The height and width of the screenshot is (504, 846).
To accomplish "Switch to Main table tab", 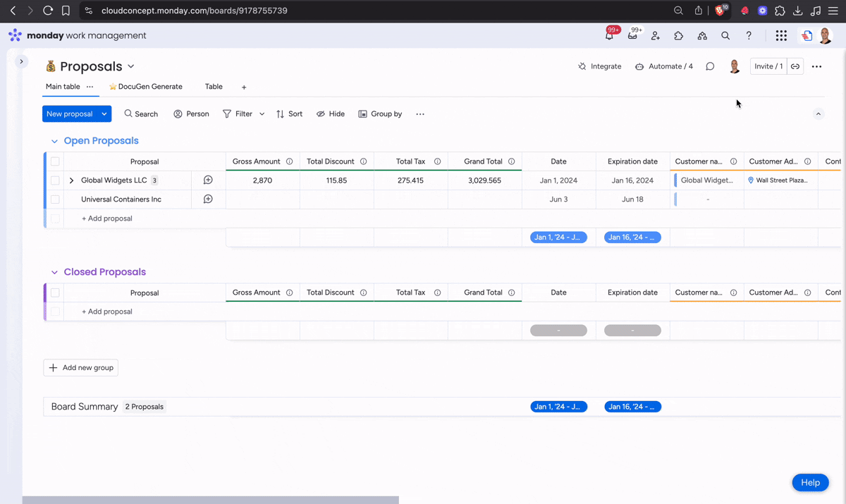I will point(63,87).
